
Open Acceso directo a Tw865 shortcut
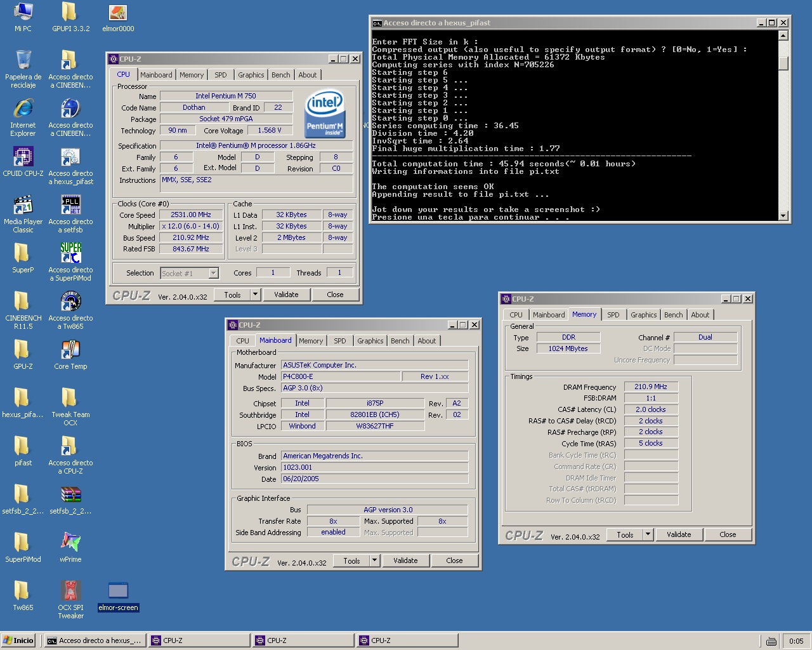(70, 310)
